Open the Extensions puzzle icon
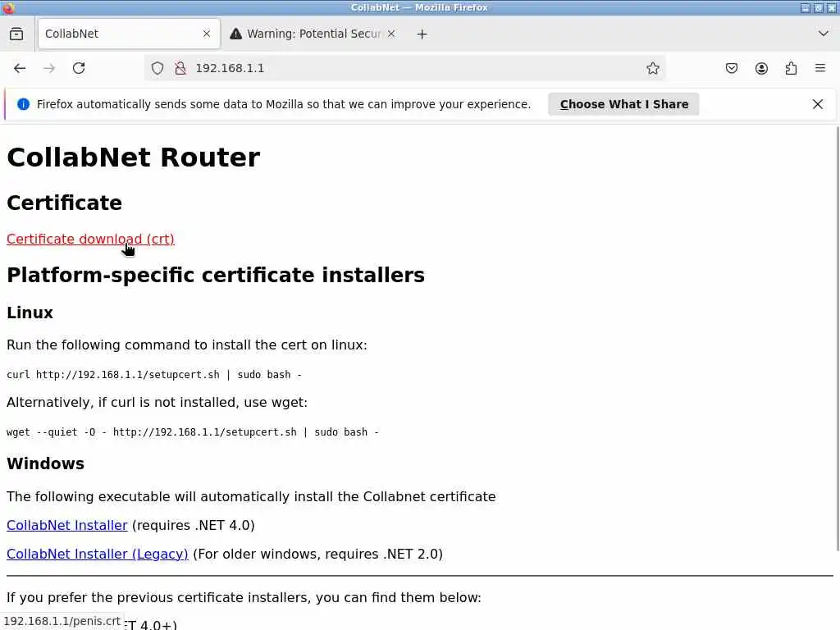840x630 pixels. click(x=791, y=68)
